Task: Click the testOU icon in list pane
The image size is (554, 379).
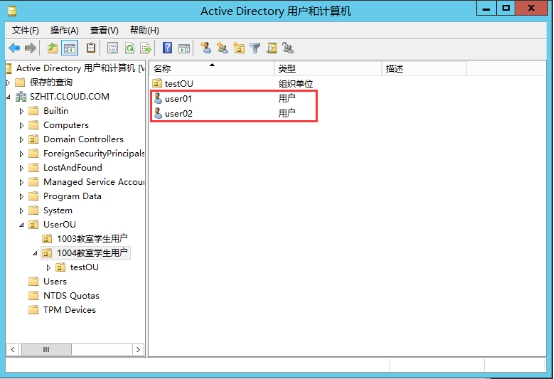Action: pyautogui.click(x=157, y=83)
